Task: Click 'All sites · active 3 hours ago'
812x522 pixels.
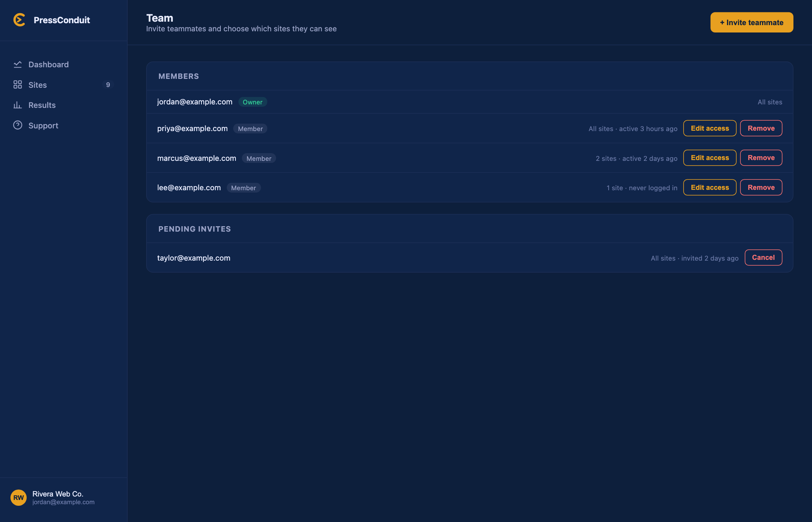Action: coord(633,129)
